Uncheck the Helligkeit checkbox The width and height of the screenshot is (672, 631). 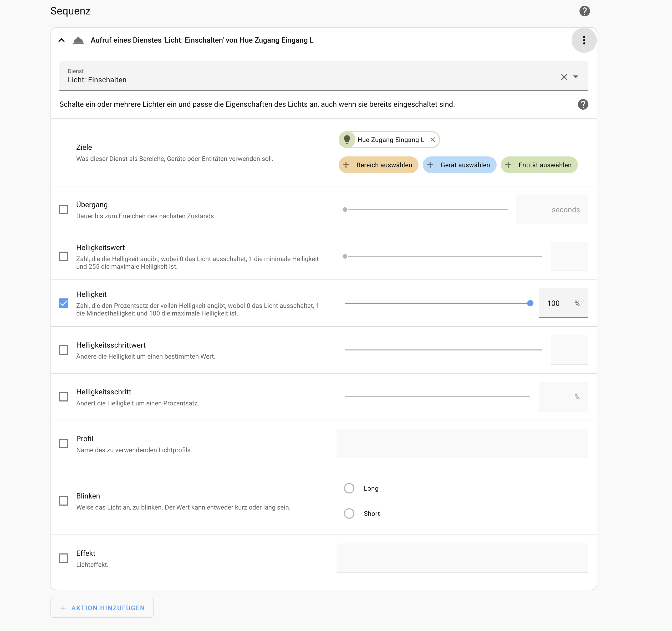coord(64,303)
